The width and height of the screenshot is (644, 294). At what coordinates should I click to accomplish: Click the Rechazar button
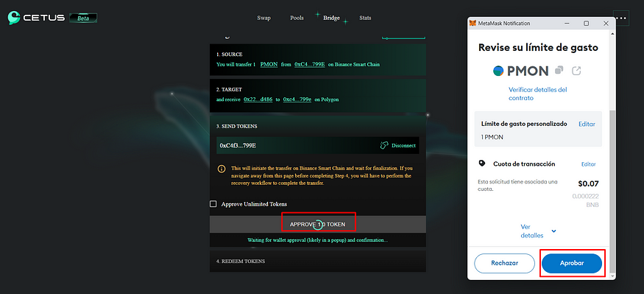click(x=504, y=263)
